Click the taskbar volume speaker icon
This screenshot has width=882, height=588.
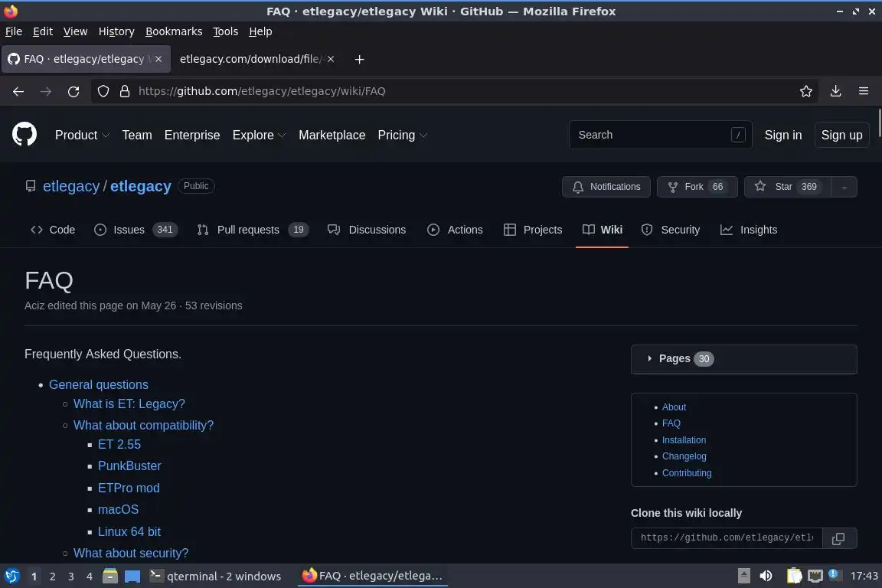[x=766, y=576]
